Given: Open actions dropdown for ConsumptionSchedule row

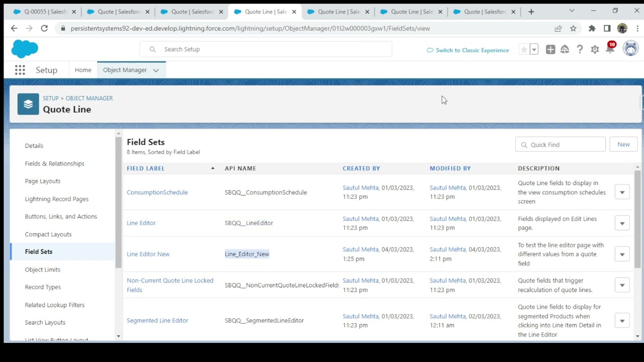Looking at the screenshot, I should click(622, 193).
